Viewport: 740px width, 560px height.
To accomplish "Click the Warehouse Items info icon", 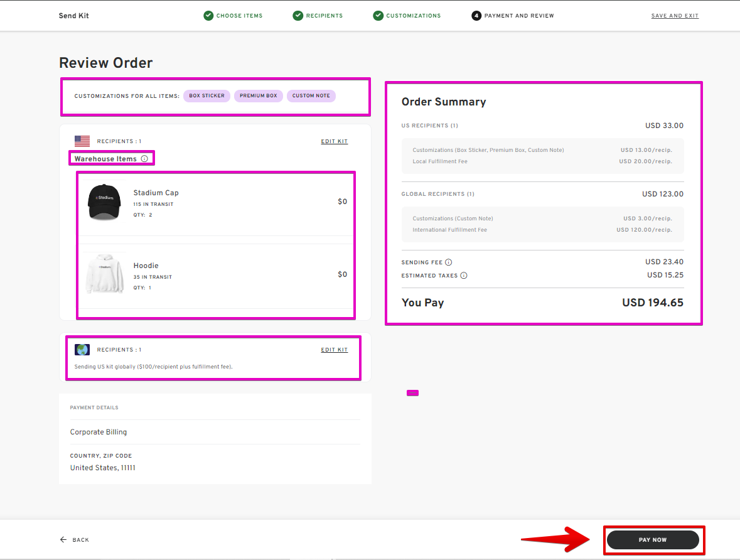I will (x=144, y=159).
